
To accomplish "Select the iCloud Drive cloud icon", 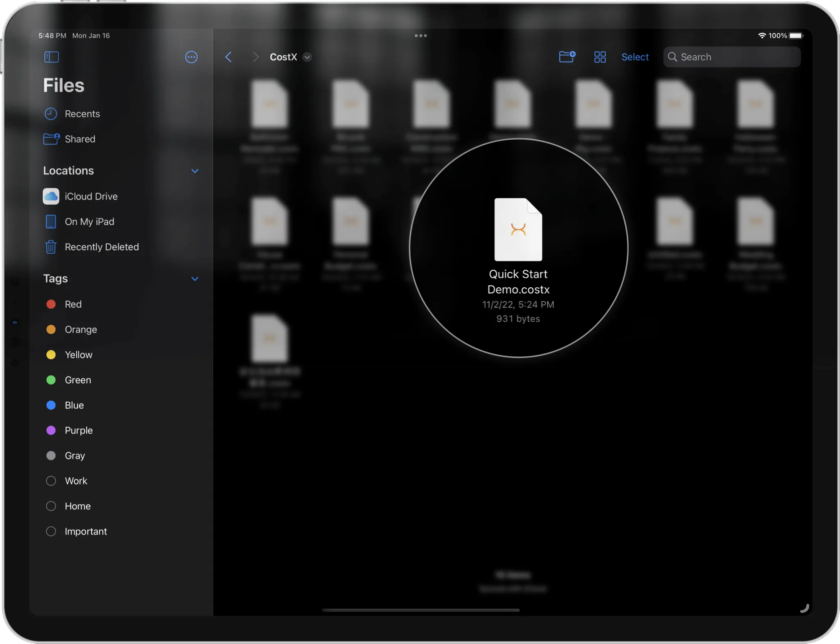I will tap(50, 196).
